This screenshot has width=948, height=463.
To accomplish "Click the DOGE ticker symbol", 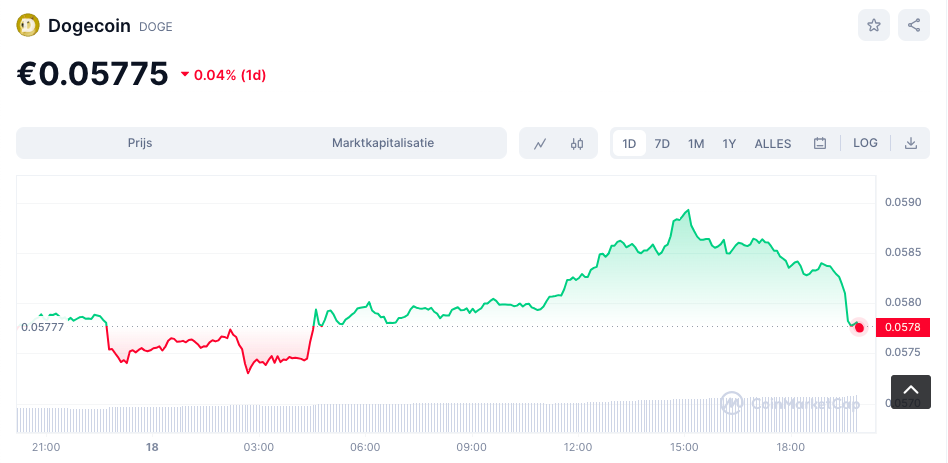I will point(155,27).
